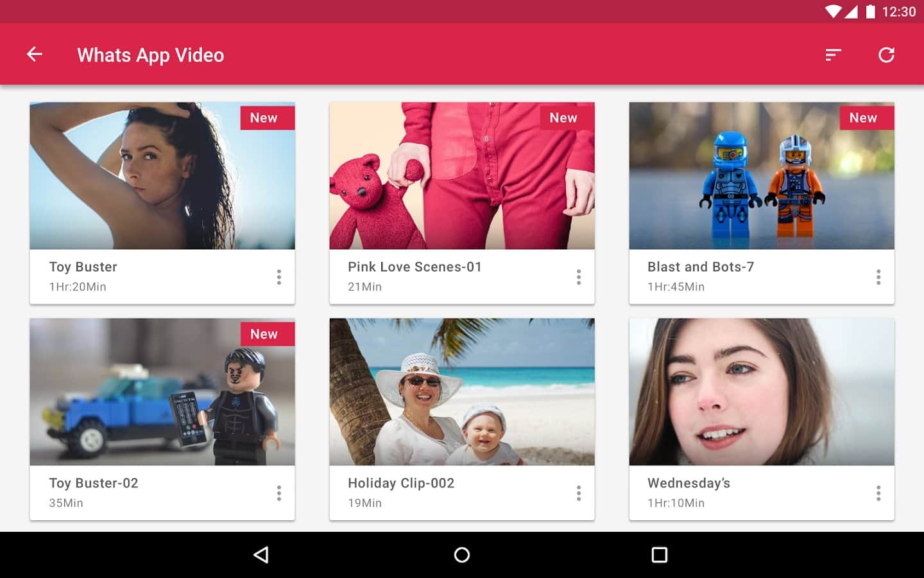The image size is (924, 578).
Task: Open overflow menu for Toy Buster-02
Action: (278, 493)
